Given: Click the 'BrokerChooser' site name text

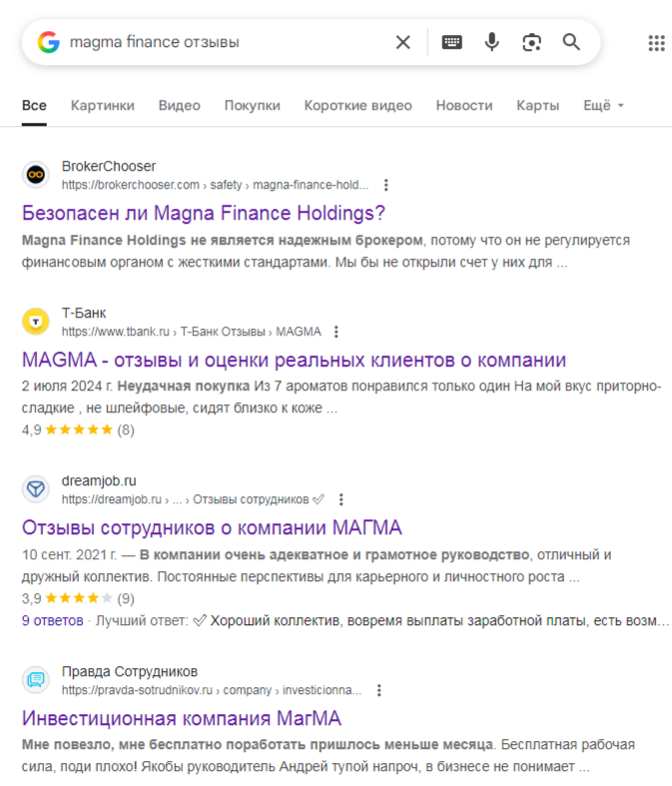Looking at the screenshot, I should 109,166.
